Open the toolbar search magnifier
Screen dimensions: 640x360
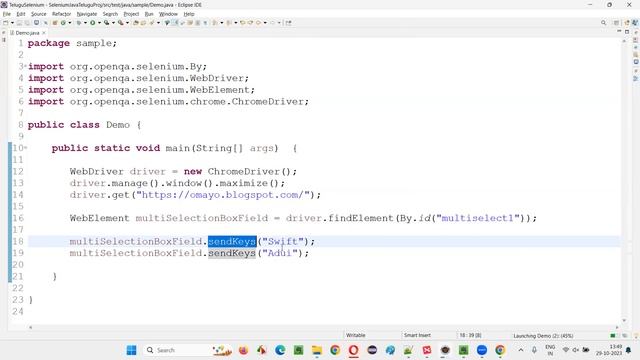[x=603, y=23]
